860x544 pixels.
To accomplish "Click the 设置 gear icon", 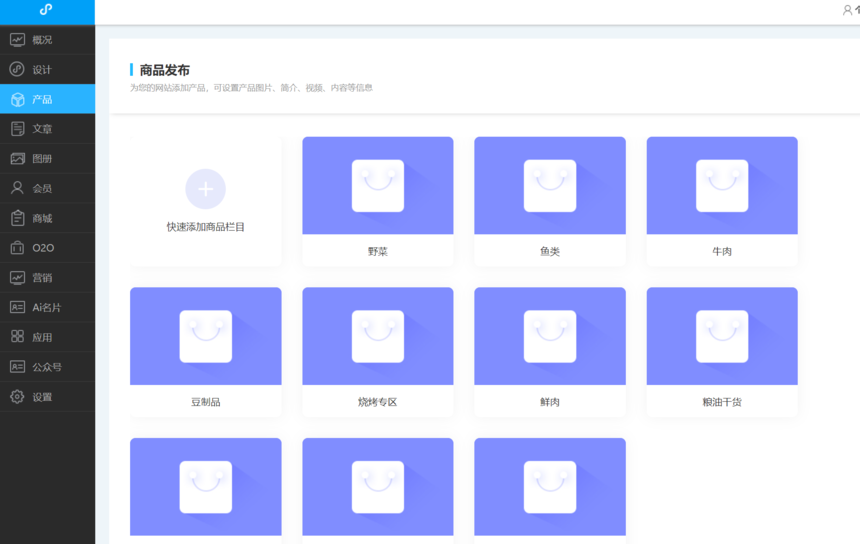I will tap(18, 396).
